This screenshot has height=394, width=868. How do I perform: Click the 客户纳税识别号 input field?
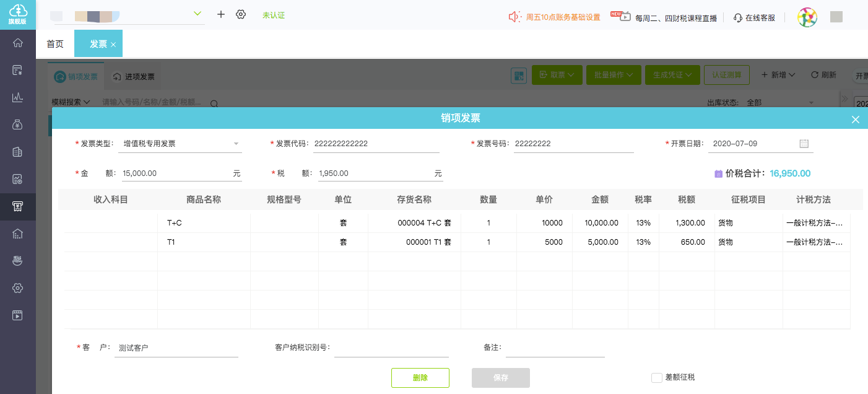[383, 348]
